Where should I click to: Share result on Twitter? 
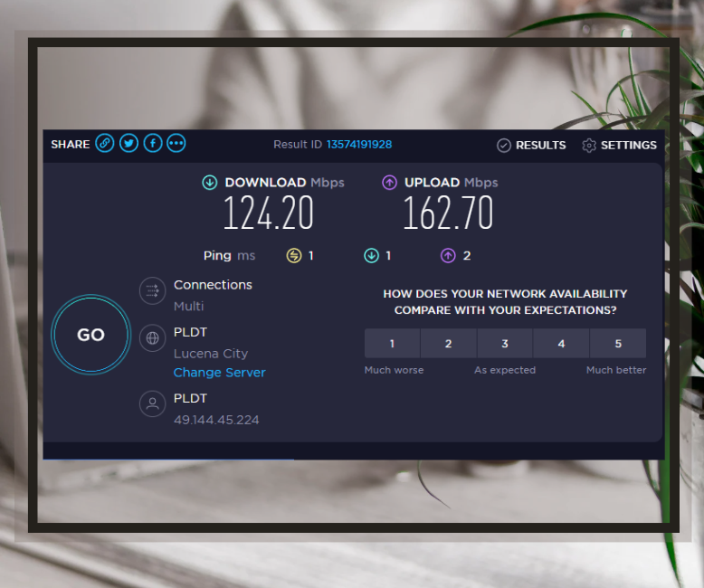pyautogui.click(x=128, y=144)
